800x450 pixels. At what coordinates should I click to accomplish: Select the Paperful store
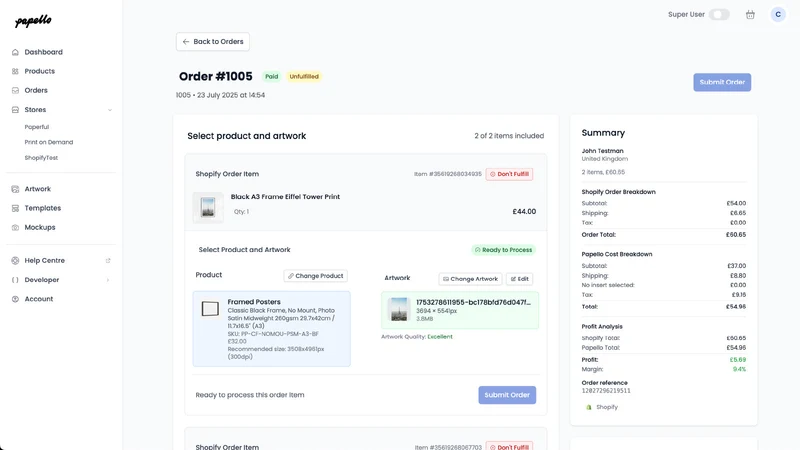pos(37,127)
